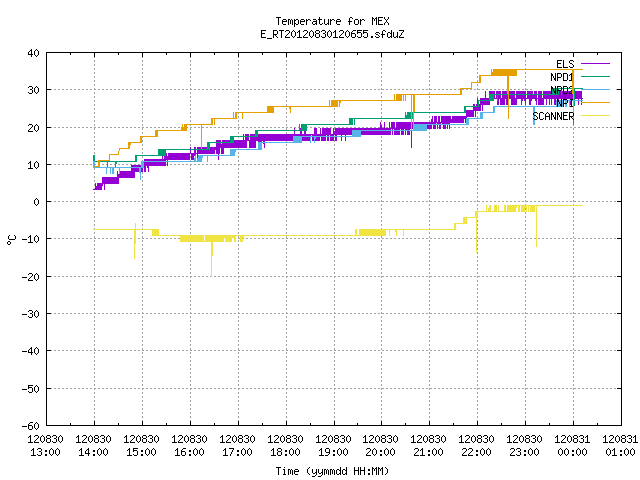Click the x-axis time label '18:00'
The width and height of the screenshot is (640, 480).
tap(285, 452)
